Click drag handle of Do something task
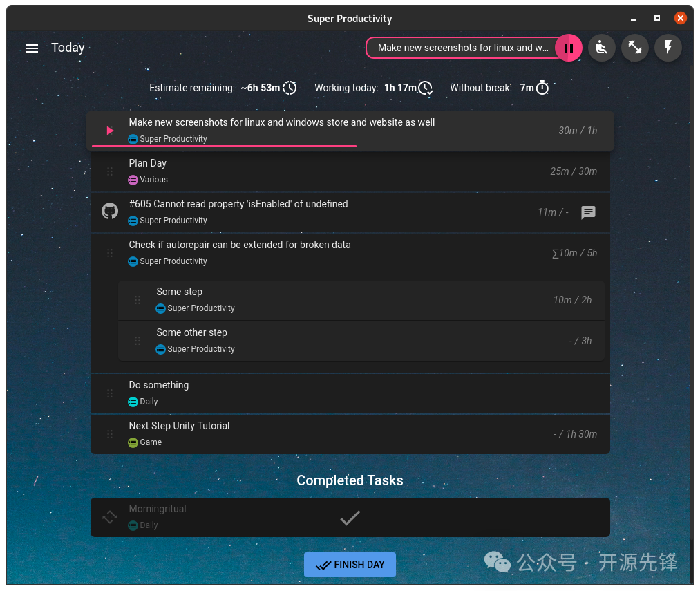 [110, 393]
